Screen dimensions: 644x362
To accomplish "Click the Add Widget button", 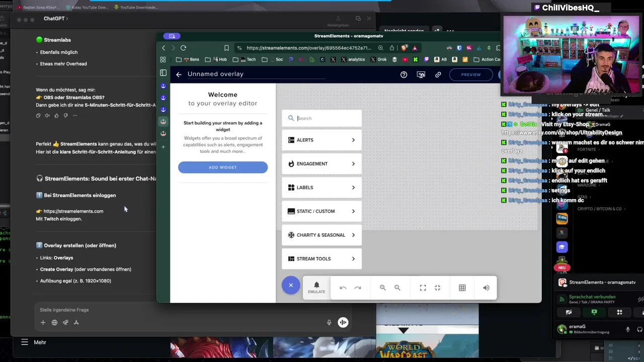I will (223, 167).
